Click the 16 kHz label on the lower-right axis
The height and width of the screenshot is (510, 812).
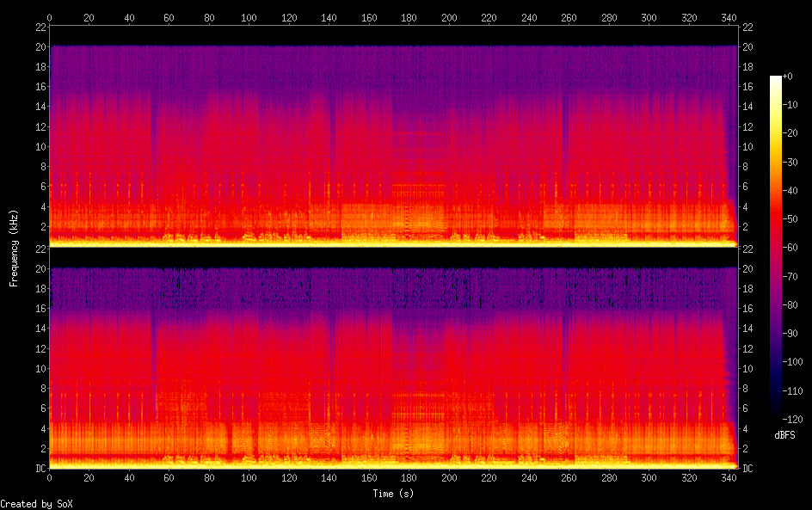tap(747, 309)
